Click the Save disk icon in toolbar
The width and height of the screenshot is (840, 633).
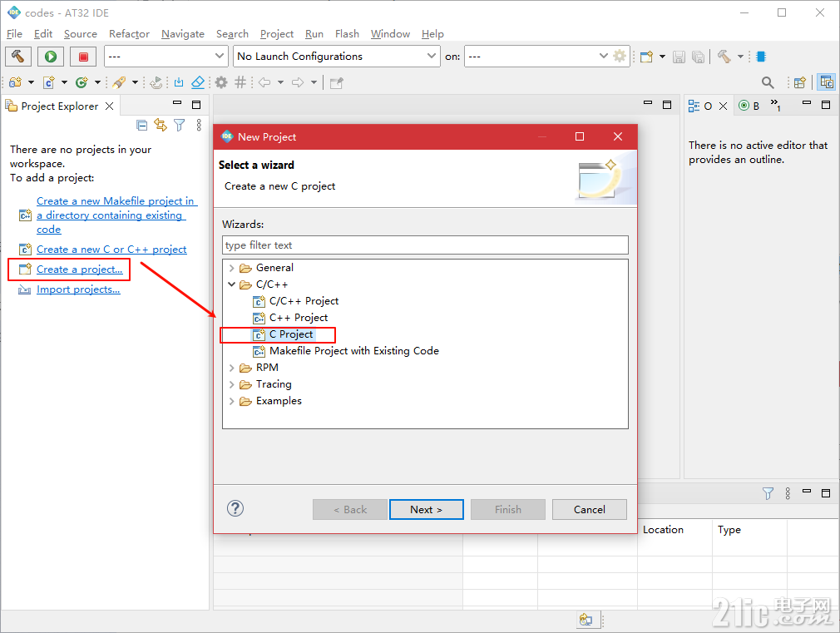(679, 57)
